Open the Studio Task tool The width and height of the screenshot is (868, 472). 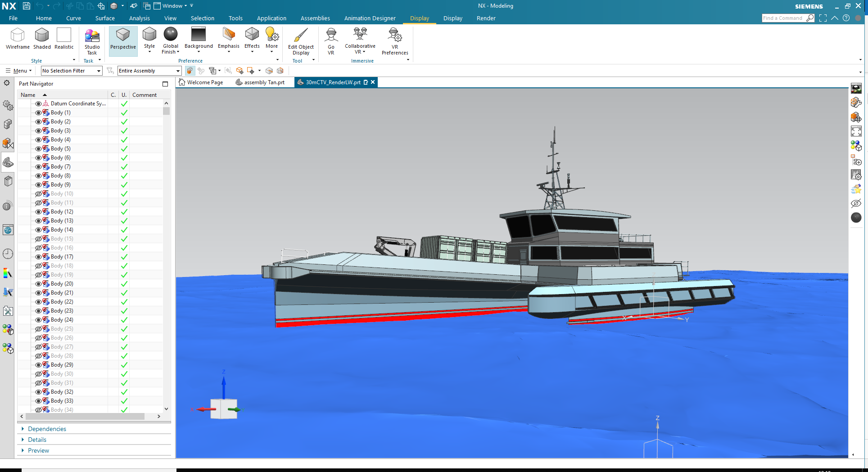(x=92, y=41)
